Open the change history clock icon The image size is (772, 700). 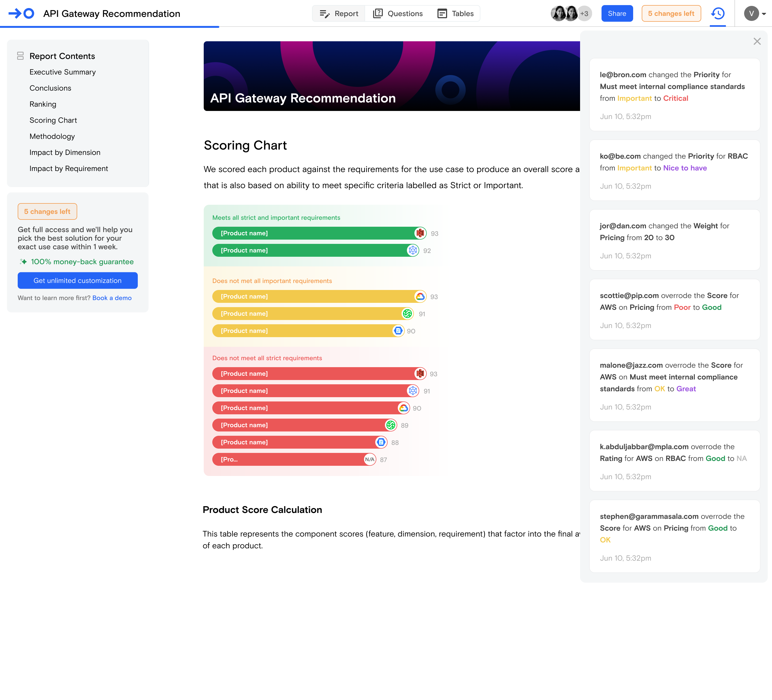click(x=718, y=14)
